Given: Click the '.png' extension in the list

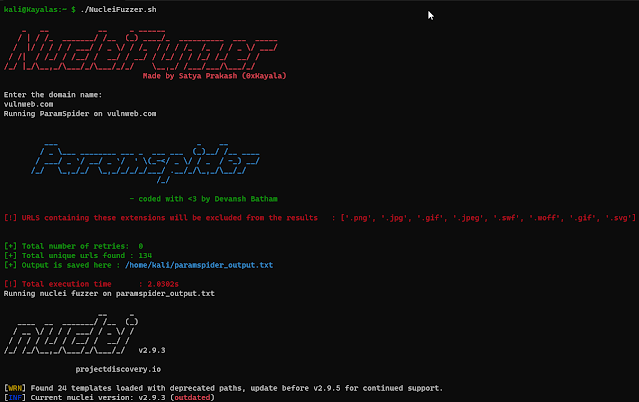Looking at the screenshot, I should 359,218.
